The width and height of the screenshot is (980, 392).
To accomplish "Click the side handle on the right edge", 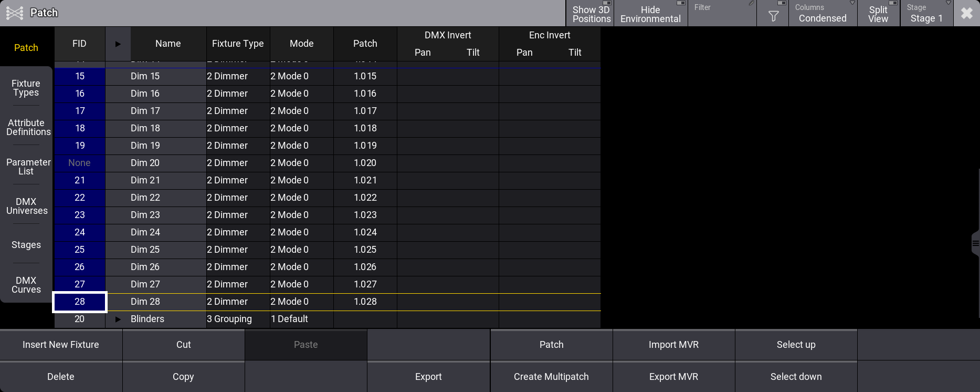I will pos(975,243).
